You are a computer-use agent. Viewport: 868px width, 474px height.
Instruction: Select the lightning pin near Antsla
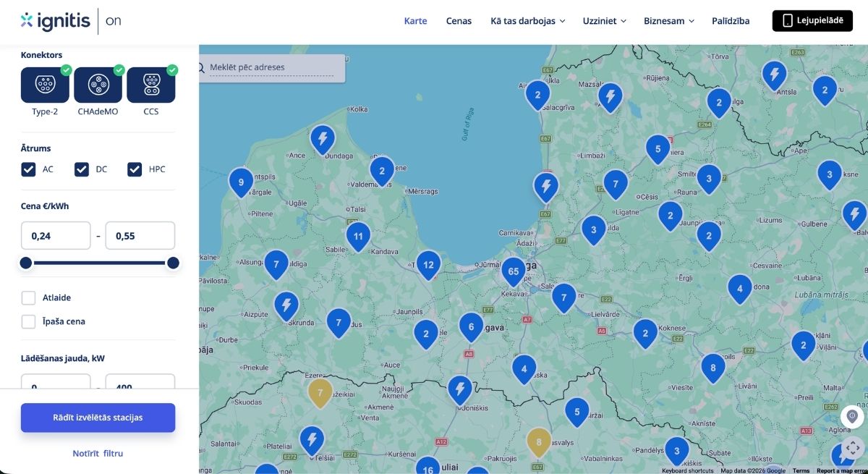[x=775, y=76]
